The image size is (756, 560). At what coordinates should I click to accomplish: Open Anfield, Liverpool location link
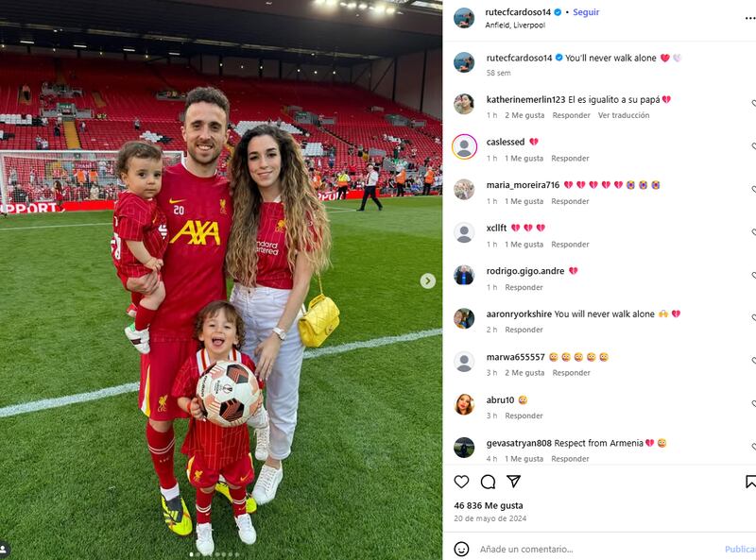(515, 25)
